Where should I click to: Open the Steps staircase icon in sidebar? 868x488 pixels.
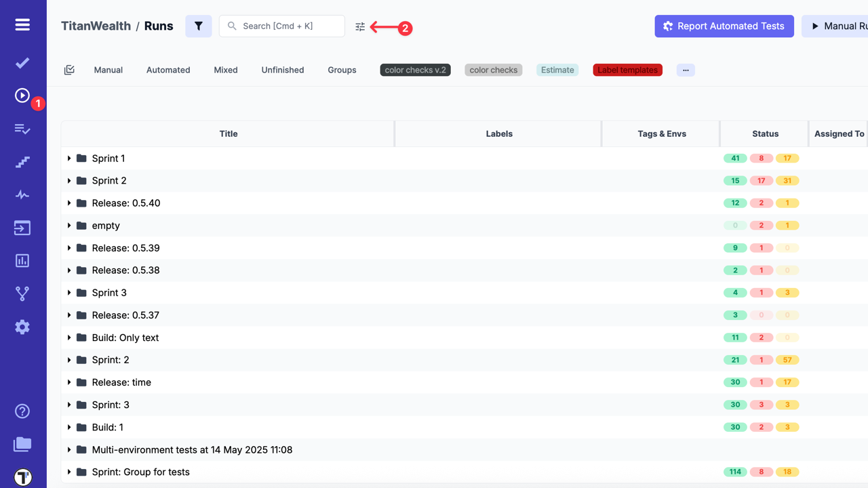click(x=22, y=162)
